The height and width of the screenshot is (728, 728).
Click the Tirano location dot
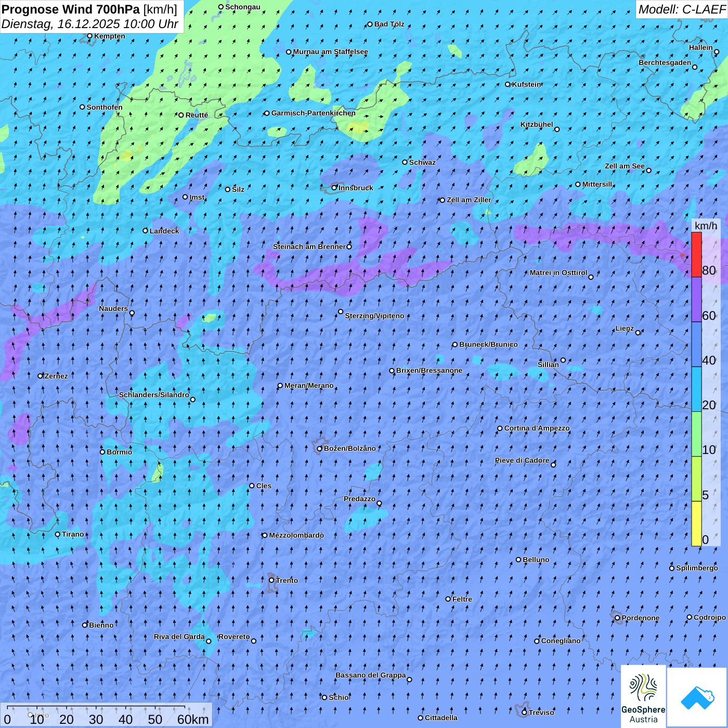click(58, 534)
